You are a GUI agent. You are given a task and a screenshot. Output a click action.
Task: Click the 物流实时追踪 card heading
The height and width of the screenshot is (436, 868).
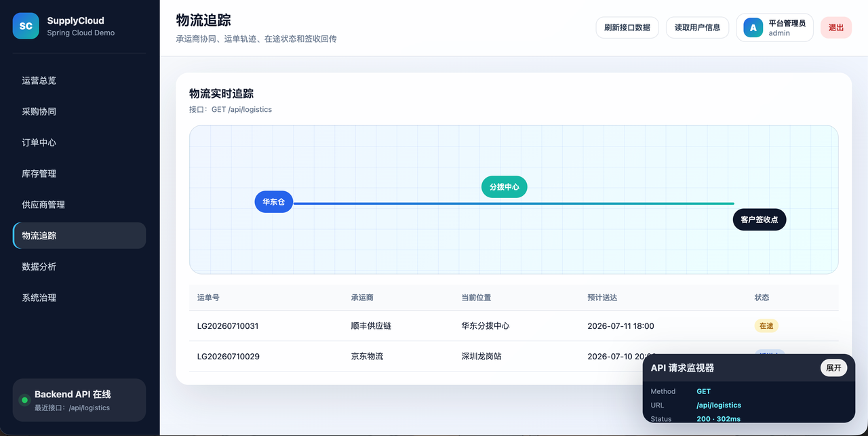coord(221,94)
